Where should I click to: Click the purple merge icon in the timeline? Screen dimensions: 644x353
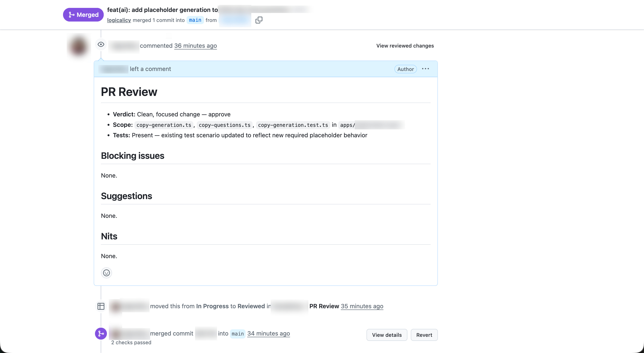[x=101, y=333]
